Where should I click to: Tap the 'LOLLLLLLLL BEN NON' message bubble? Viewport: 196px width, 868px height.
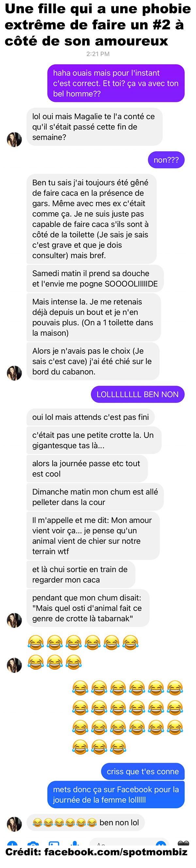(x=138, y=394)
